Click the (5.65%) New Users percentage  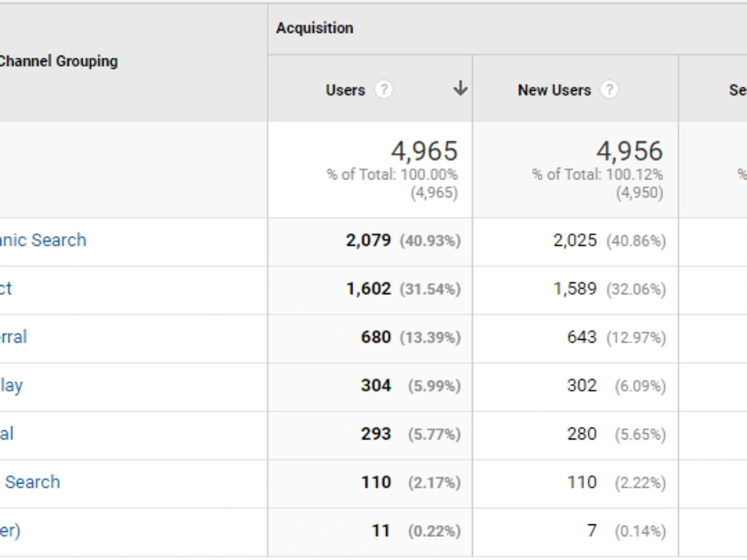click(640, 435)
